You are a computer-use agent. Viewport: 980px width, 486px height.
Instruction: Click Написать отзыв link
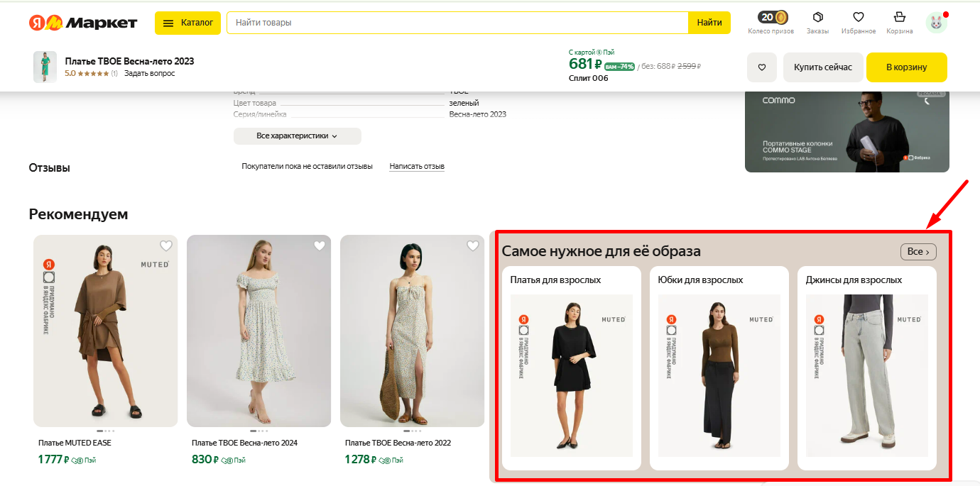click(417, 166)
